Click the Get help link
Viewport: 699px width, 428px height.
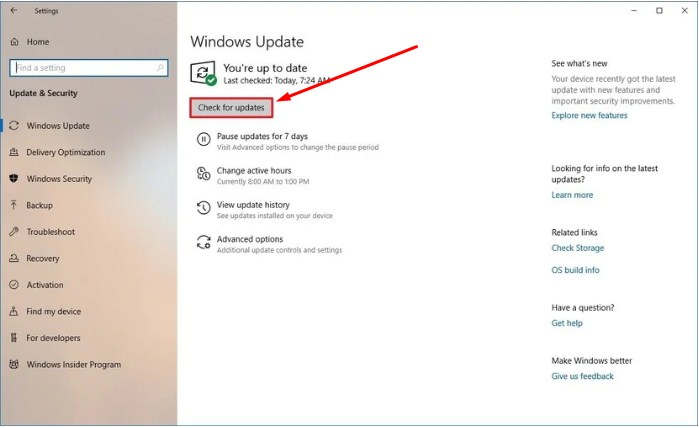pos(567,323)
